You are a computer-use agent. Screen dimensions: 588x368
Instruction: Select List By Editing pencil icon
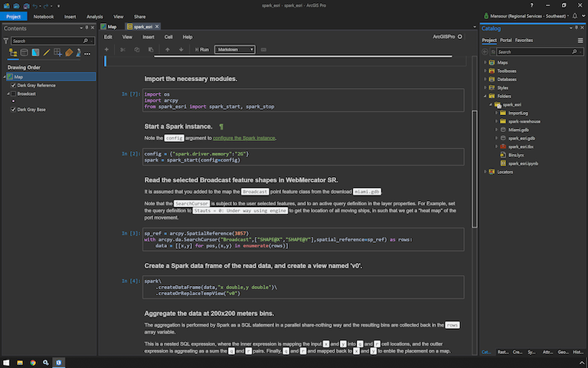click(47, 53)
